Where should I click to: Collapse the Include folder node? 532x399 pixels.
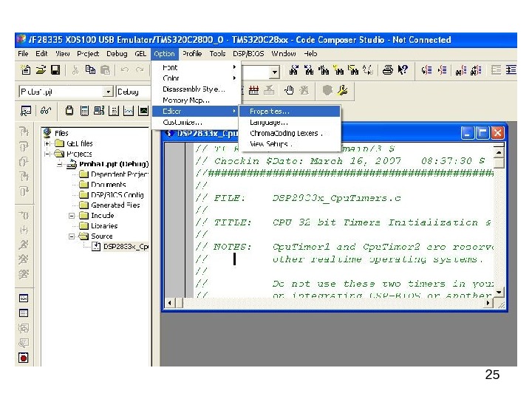[x=72, y=216]
